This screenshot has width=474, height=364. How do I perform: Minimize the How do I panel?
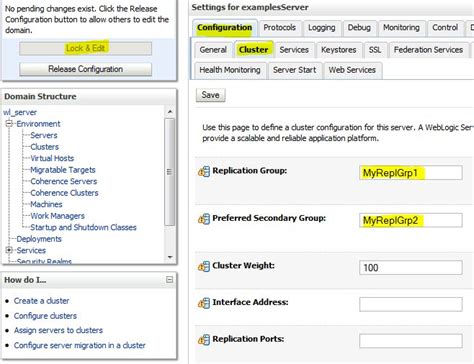point(170,279)
